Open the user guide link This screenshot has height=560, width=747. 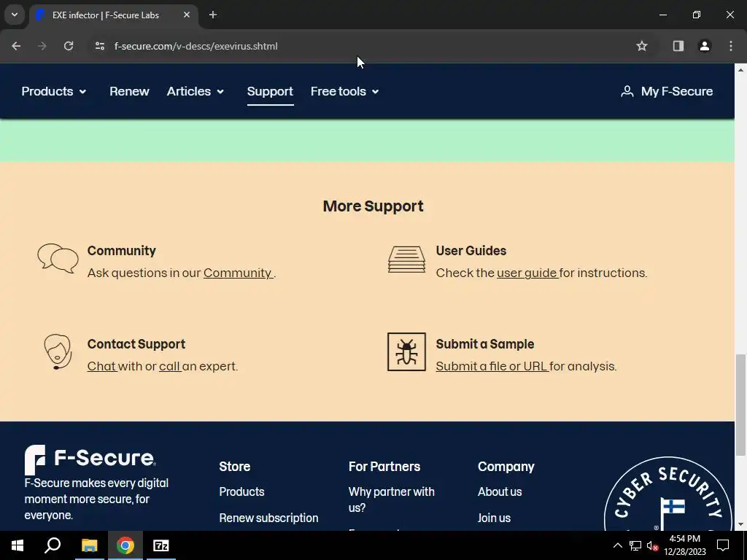(527, 273)
